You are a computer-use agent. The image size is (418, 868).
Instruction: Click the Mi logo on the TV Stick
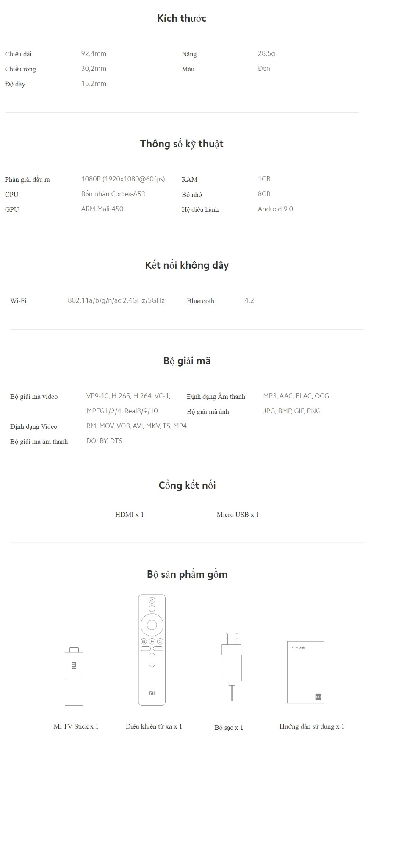click(74, 665)
